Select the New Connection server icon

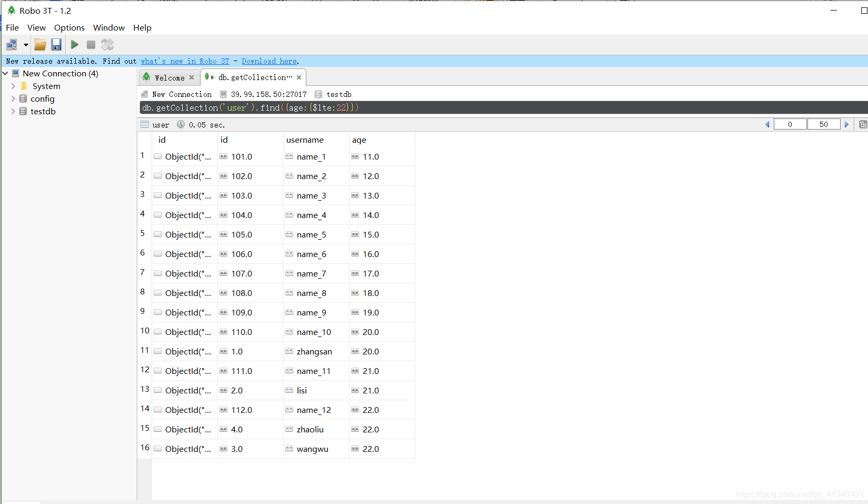click(16, 73)
